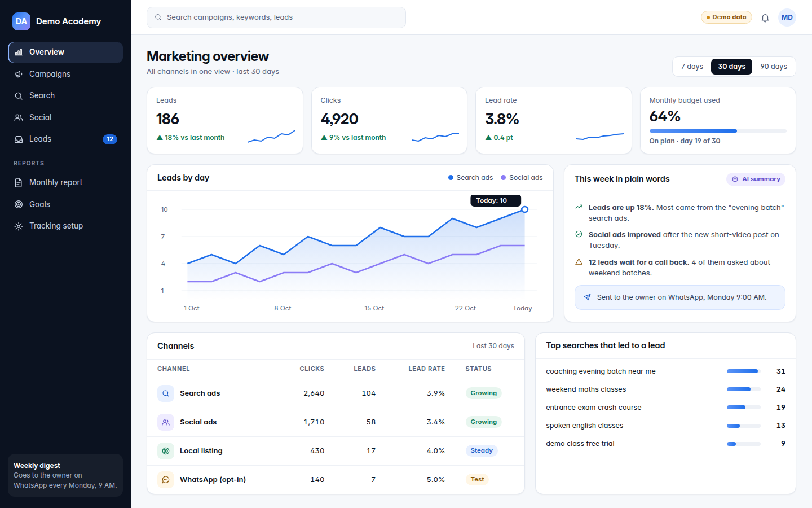Click the AI summary badge
812x508 pixels.
(756, 179)
